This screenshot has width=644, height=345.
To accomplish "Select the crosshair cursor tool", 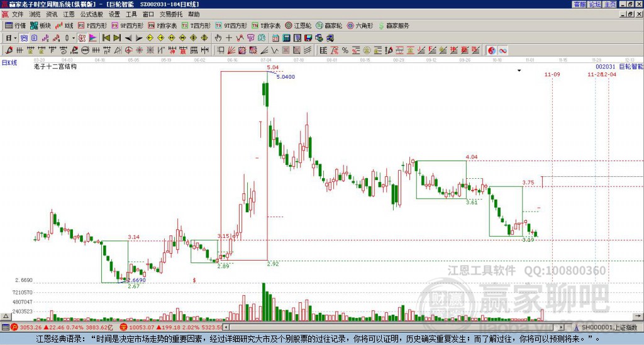I will click(x=229, y=38).
